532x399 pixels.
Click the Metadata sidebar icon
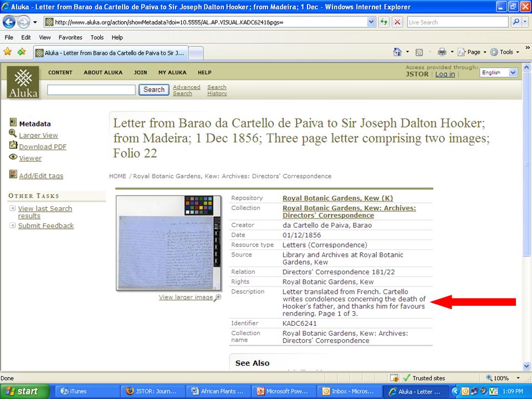13,122
